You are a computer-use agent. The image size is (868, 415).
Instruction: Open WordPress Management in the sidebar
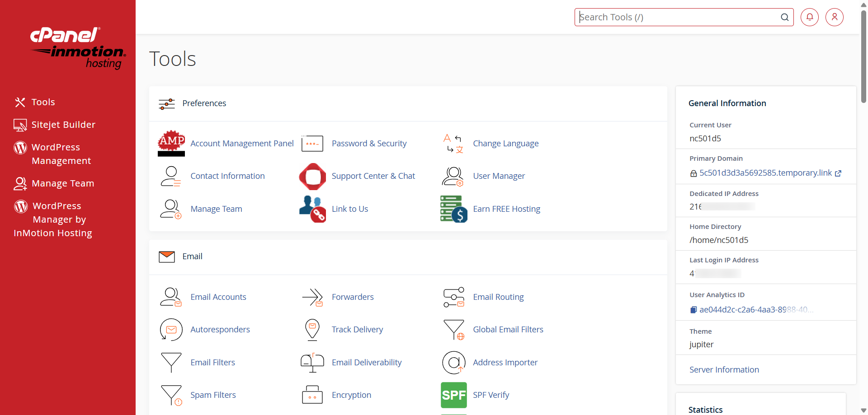pyautogui.click(x=52, y=154)
